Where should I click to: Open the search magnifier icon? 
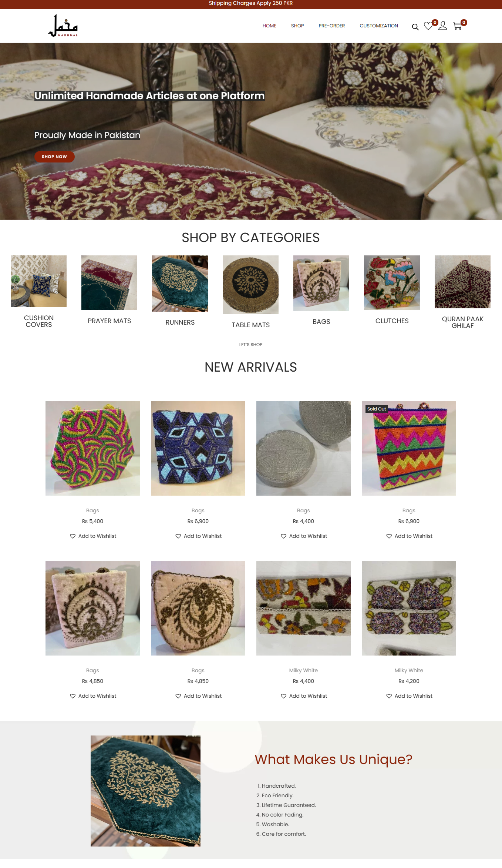tap(415, 27)
